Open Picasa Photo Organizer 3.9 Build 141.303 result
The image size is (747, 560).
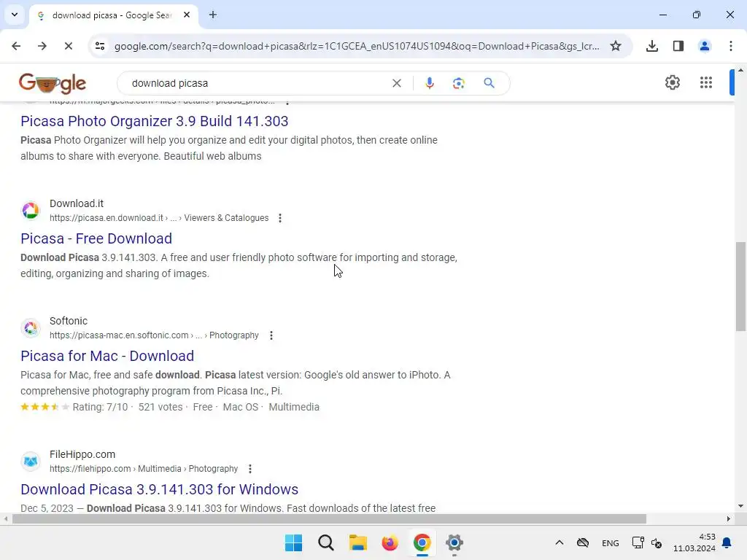coord(155,121)
